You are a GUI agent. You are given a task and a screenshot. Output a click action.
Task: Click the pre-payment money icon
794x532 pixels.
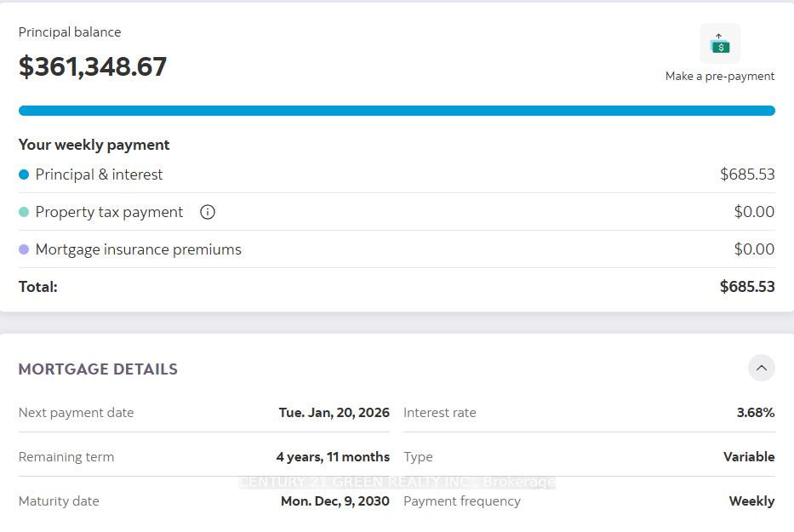[x=720, y=43]
